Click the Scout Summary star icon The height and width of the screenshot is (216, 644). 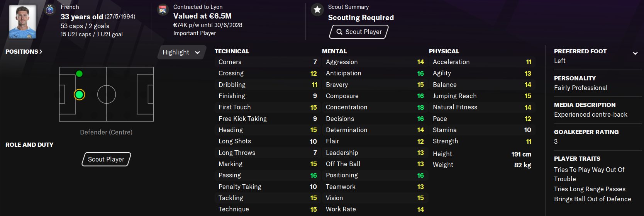coord(317,10)
